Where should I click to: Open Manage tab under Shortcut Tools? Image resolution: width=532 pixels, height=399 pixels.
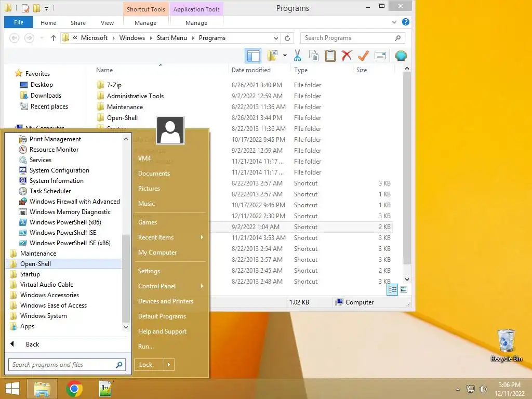pyautogui.click(x=145, y=23)
